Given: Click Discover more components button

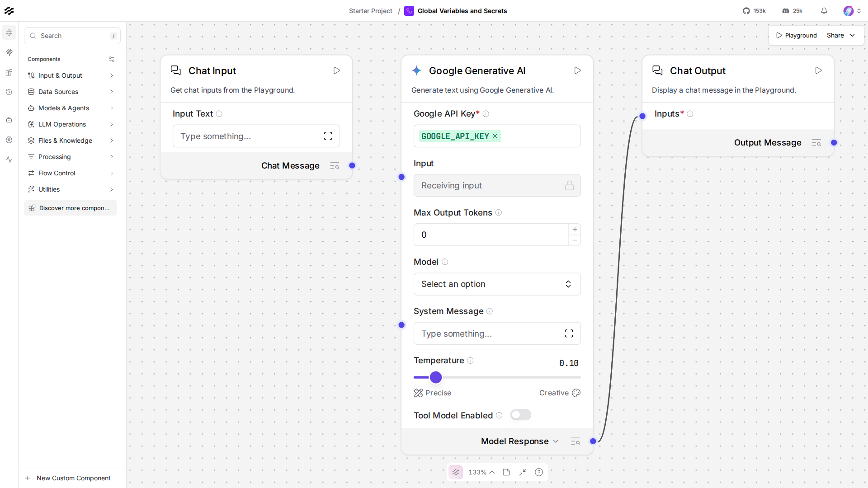Looking at the screenshot, I should tap(71, 208).
